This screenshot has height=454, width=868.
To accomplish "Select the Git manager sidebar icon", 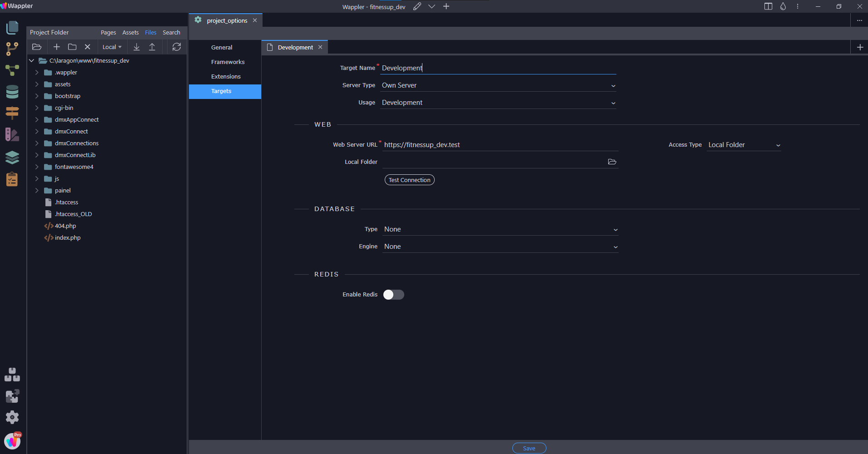I will tap(12, 49).
